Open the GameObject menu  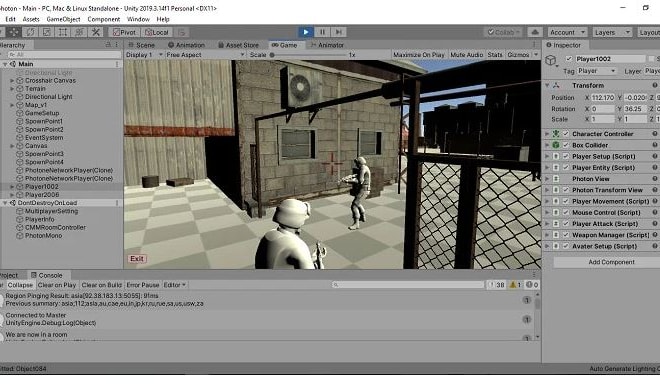pyautogui.click(x=63, y=19)
